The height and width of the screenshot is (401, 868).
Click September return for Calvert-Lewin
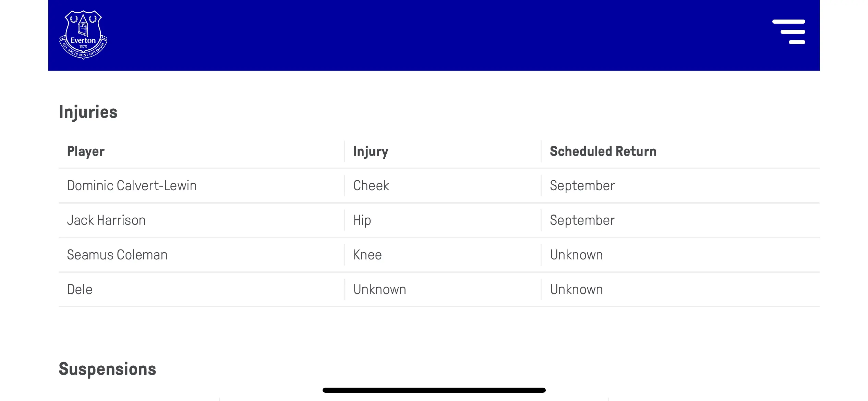(x=582, y=186)
